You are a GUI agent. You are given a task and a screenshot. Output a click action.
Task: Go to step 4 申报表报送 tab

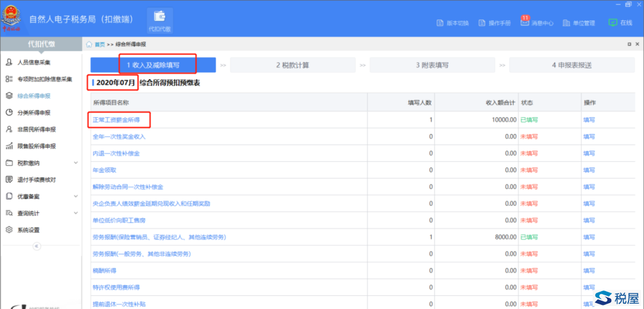click(571, 65)
